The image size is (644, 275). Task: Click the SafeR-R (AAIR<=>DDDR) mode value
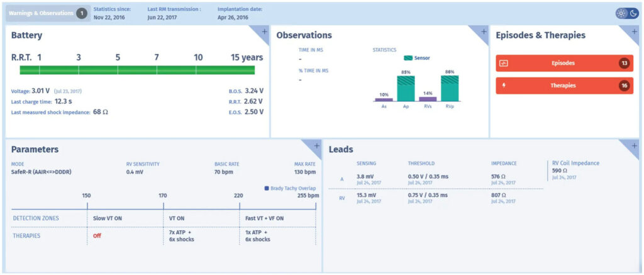[x=42, y=171]
